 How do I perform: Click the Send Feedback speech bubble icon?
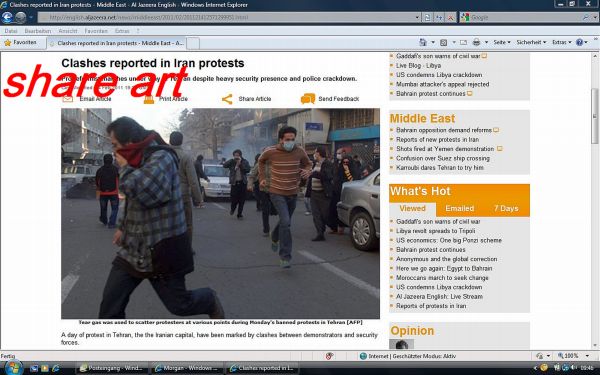pos(308,99)
